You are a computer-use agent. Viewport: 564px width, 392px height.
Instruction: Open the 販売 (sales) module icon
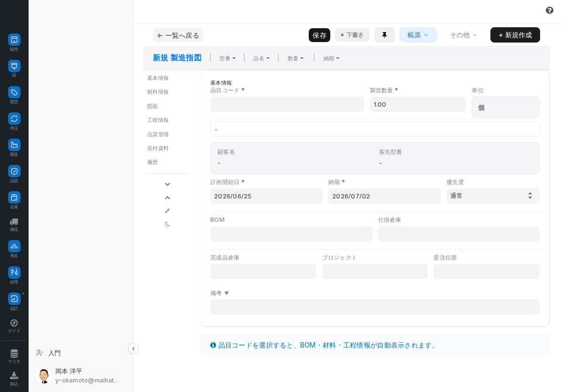[x=14, y=40]
